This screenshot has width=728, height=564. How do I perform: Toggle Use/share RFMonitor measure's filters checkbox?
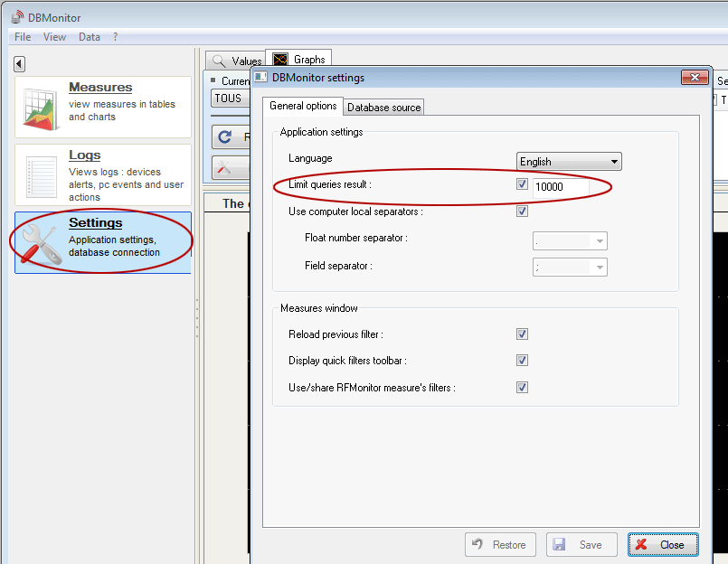tap(523, 387)
